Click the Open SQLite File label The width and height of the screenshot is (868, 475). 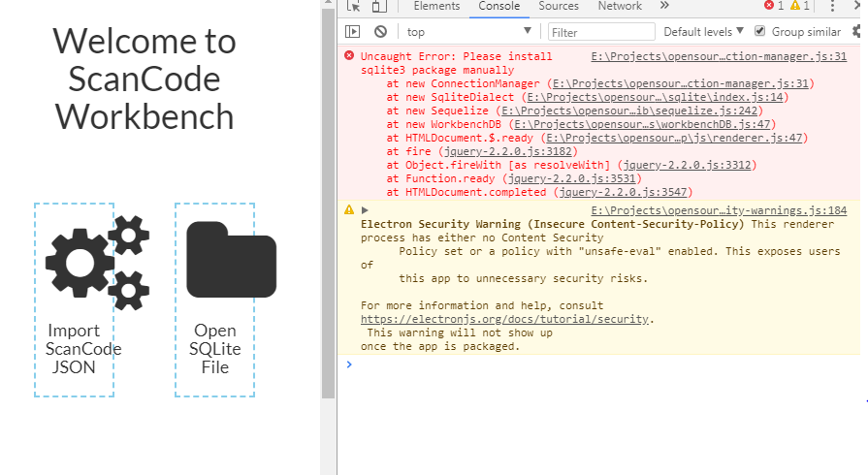[214, 349]
